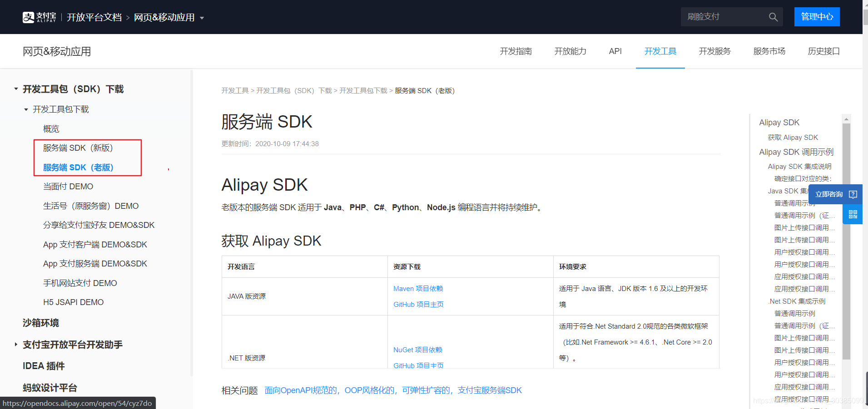Open the Maven 项目依赖 link
The image size is (868, 409).
click(x=418, y=289)
